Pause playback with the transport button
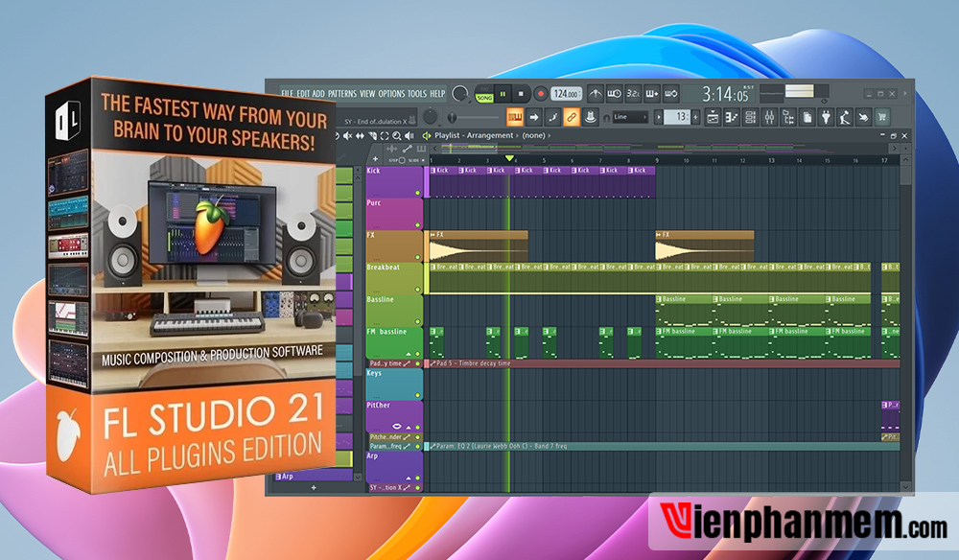Viewport: 959px width, 560px height. point(504,94)
